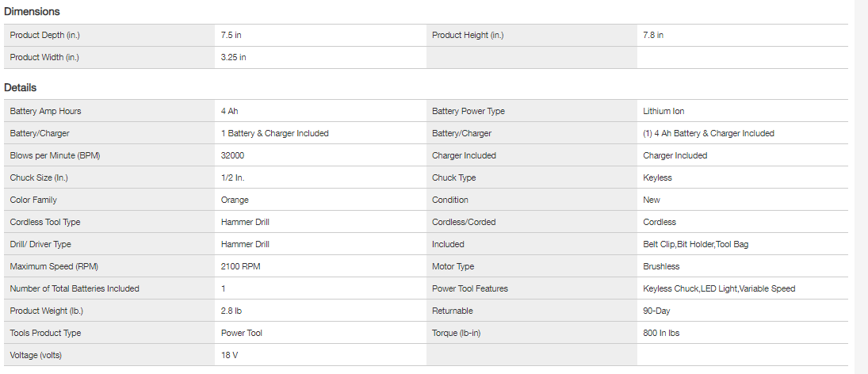Viewport: 868px width, 374px height.
Task: Click the Product Weight value 2.8 lb
Action: coord(231,311)
